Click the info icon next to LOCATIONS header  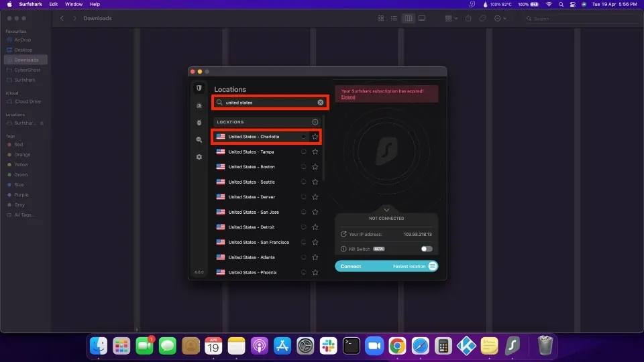coord(315,122)
